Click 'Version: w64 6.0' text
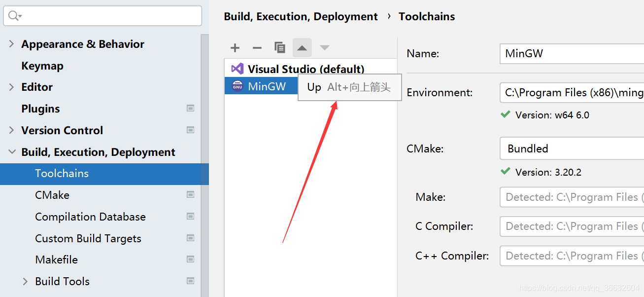The width and height of the screenshot is (644, 297). (x=552, y=115)
